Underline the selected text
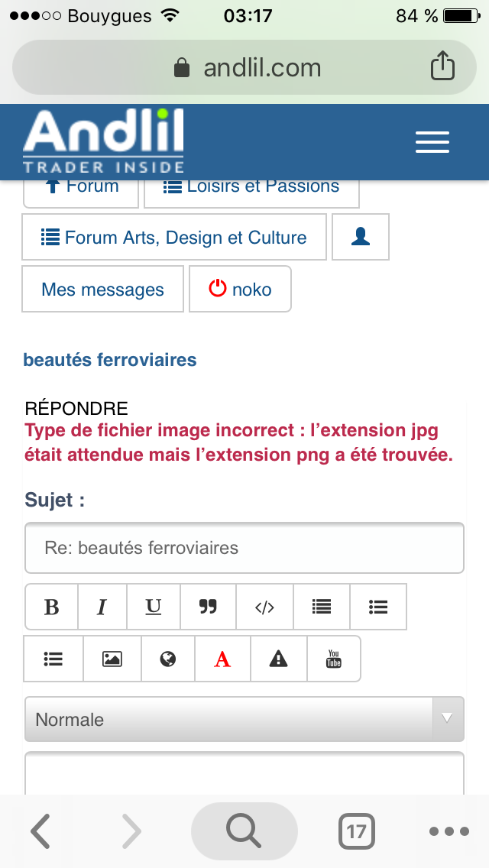489x868 pixels. [x=154, y=607]
